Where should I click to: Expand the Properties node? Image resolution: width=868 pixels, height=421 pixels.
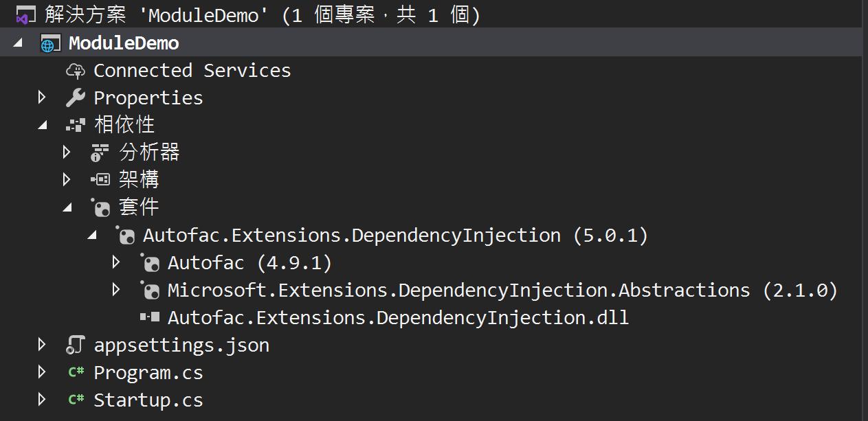click(42, 98)
